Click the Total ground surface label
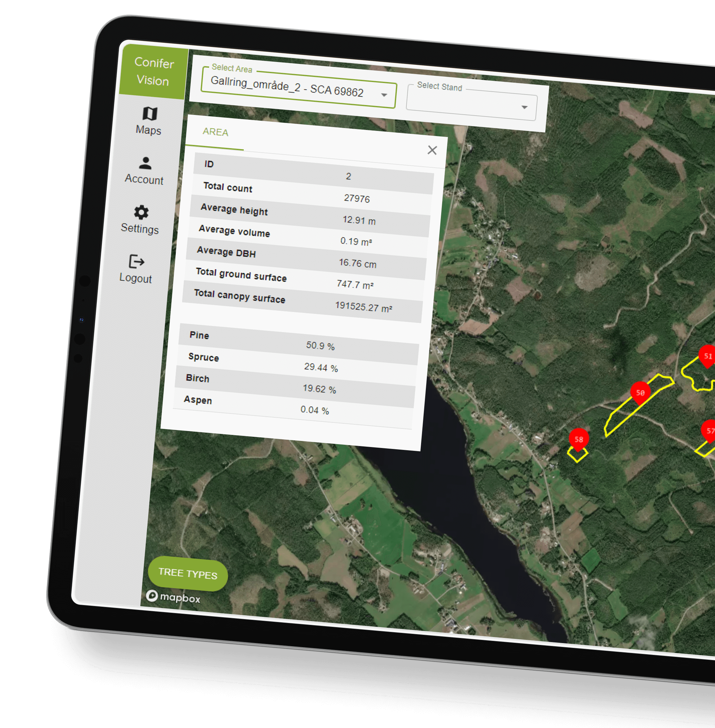This screenshot has width=715, height=728. 241,275
